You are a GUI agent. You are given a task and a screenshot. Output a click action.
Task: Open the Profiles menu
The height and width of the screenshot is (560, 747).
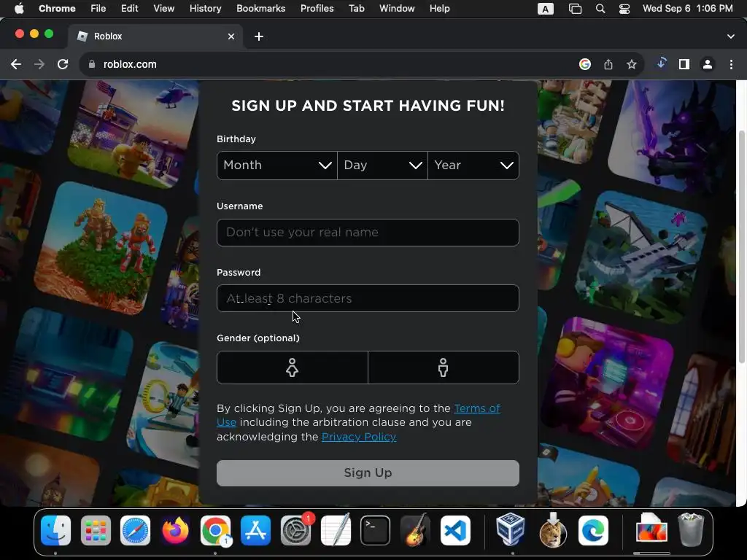[317, 9]
